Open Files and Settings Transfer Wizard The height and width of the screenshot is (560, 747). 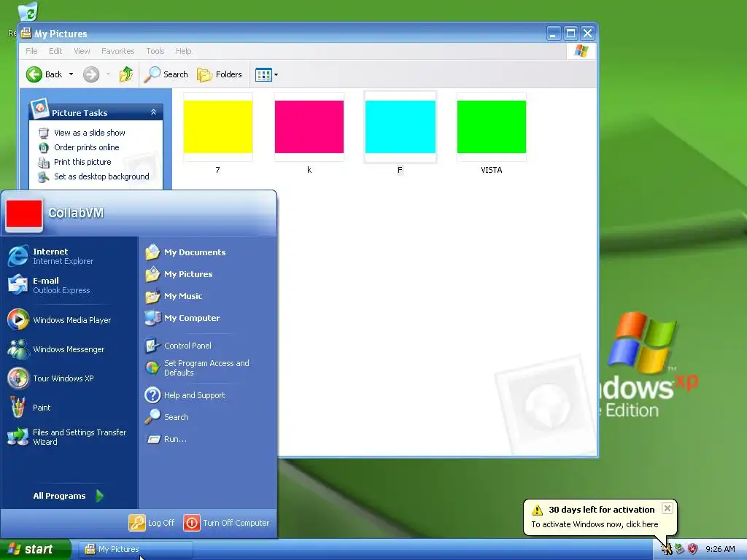66,437
